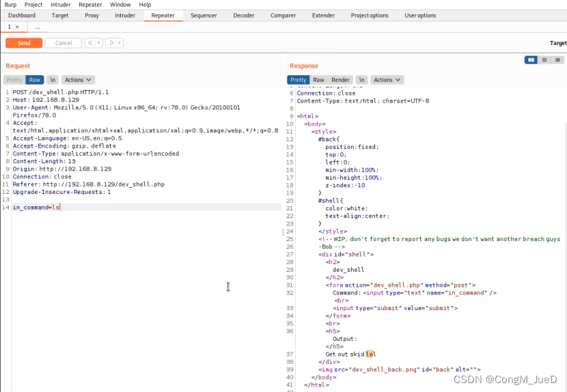Image resolution: width=567 pixels, height=392 pixels.
Task: Click the response Content-Type header
Action: point(363,101)
